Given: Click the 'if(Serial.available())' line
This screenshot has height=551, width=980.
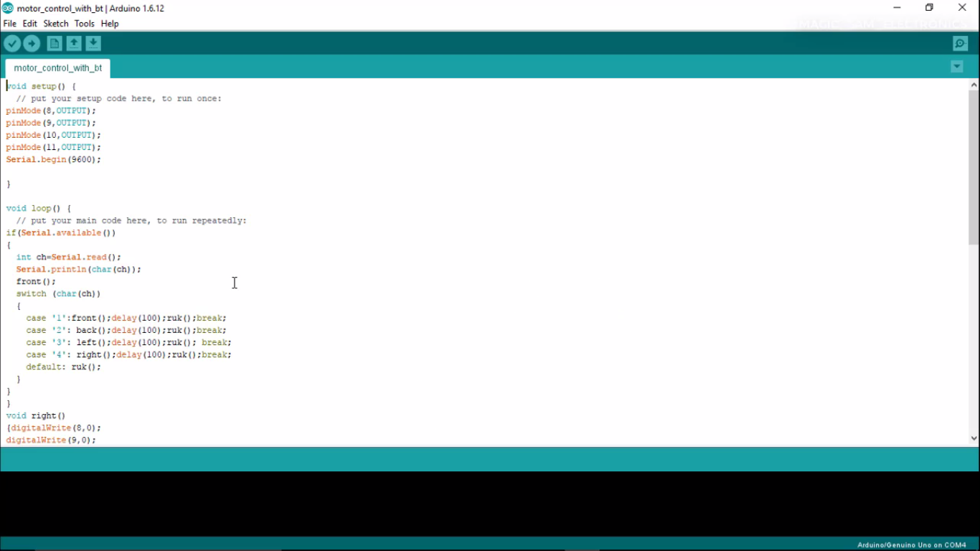Looking at the screenshot, I should (x=61, y=232).
